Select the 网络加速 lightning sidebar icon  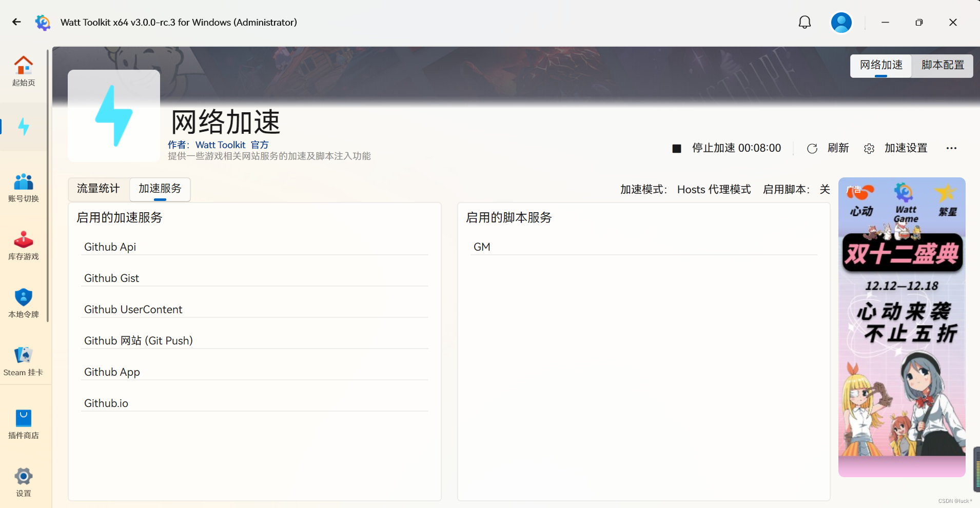pos(23,127)
